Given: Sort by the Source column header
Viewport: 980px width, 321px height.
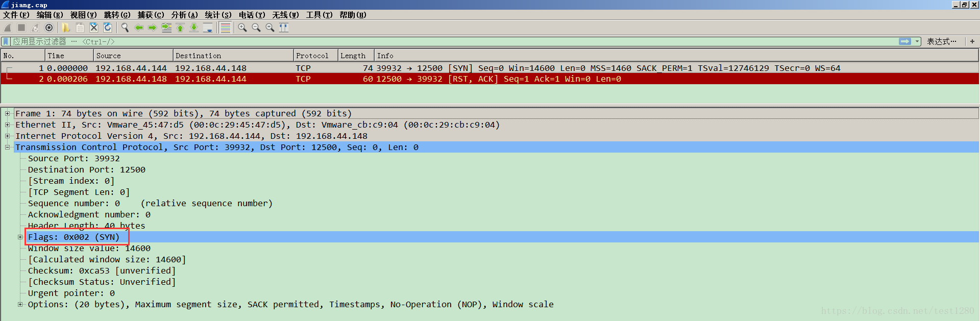Looking at the screenshot, I should pos(133,56).
